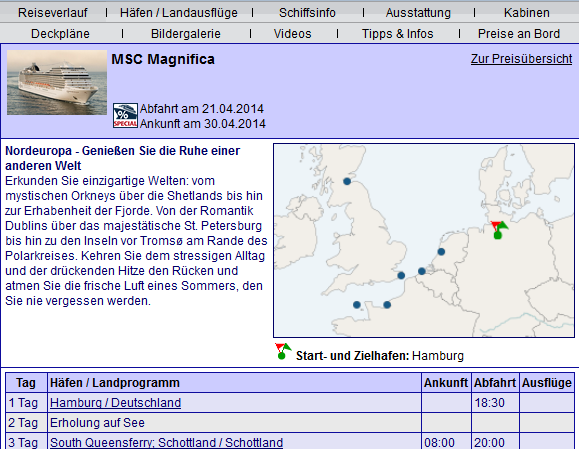The image size is (579, 449).
Task: Click the Netherlands port dot on map
Action: (441, 252)
